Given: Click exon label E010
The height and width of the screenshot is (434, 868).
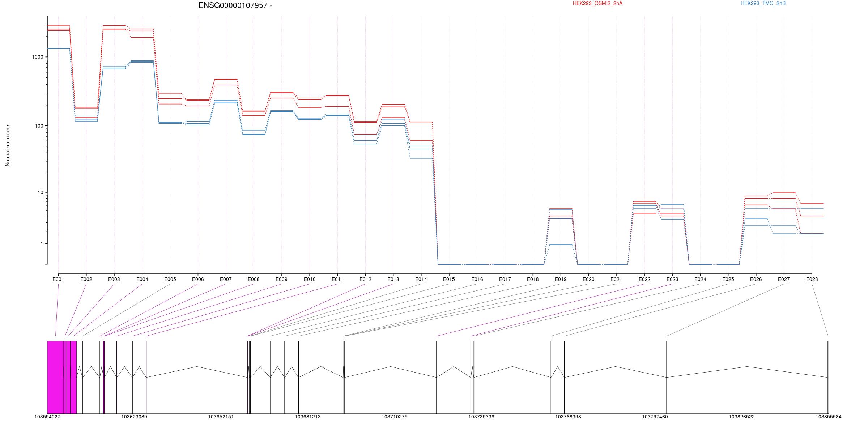Looking at the screenshot, I should tap(310, 279).
